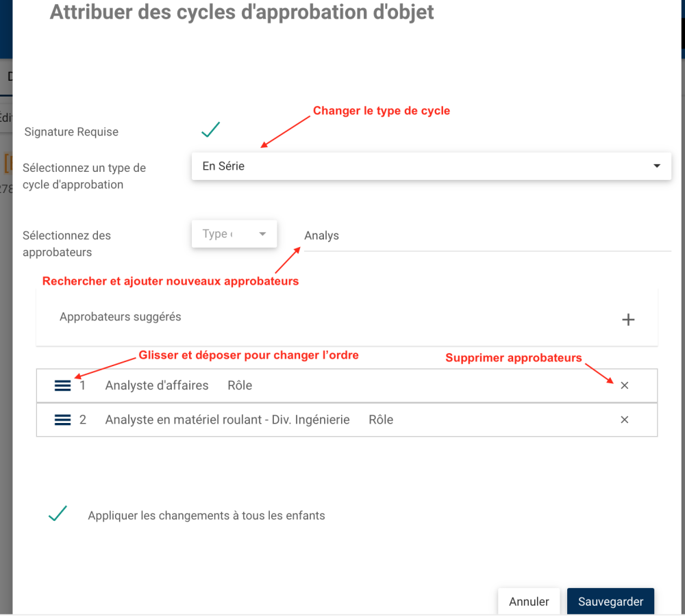Open the approver Type dropdown
The width and height of the screenshot is (685, 616).
point(234,234)
